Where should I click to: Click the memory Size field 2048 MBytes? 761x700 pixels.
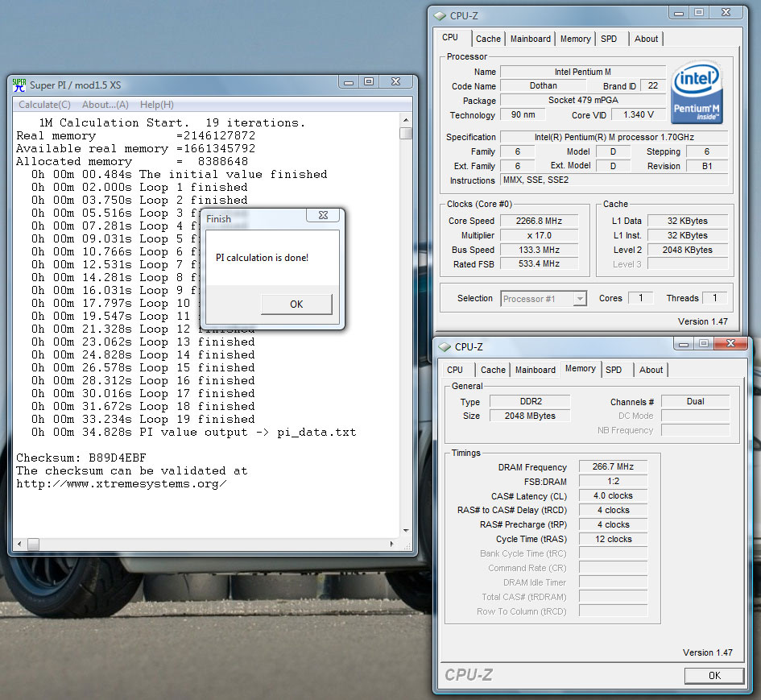coord(531,416)
